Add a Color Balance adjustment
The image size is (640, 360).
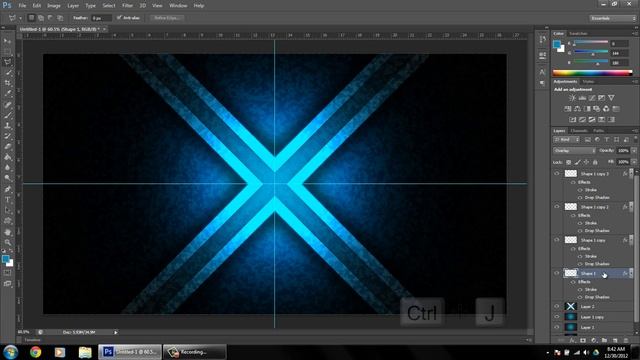click(x=577, y=109)
